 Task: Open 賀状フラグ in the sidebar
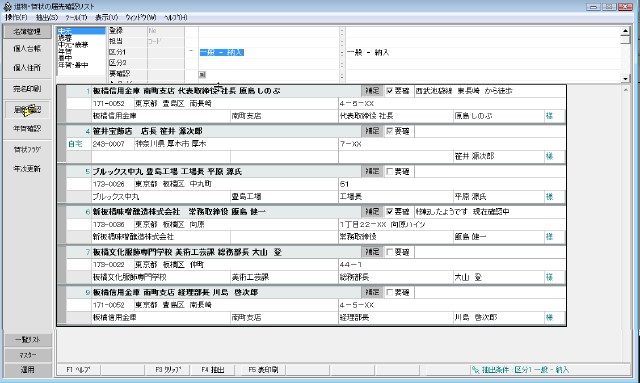[27, 149]
